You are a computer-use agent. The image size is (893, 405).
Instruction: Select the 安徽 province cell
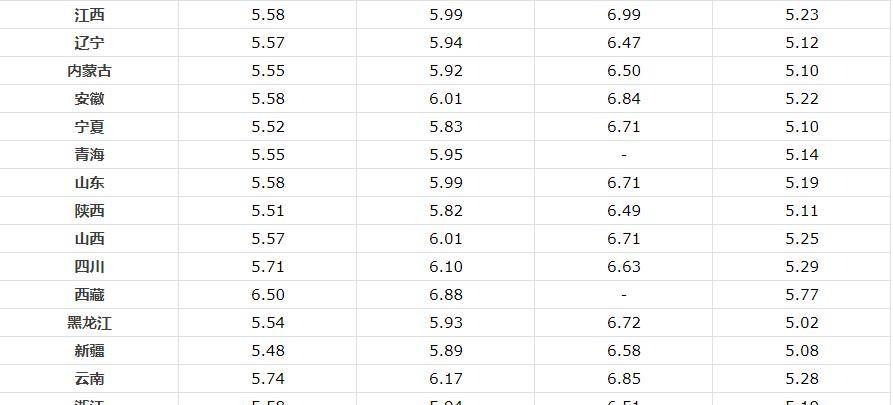click(x=89, y=99)
